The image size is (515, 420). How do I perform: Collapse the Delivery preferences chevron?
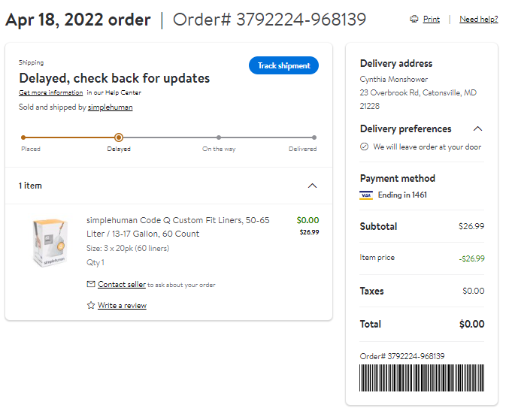[x=477, y=128]
